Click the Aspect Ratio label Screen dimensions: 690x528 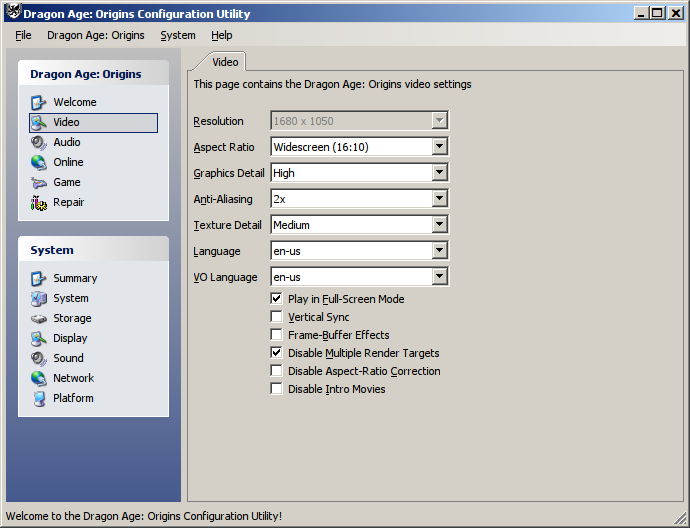224,147
